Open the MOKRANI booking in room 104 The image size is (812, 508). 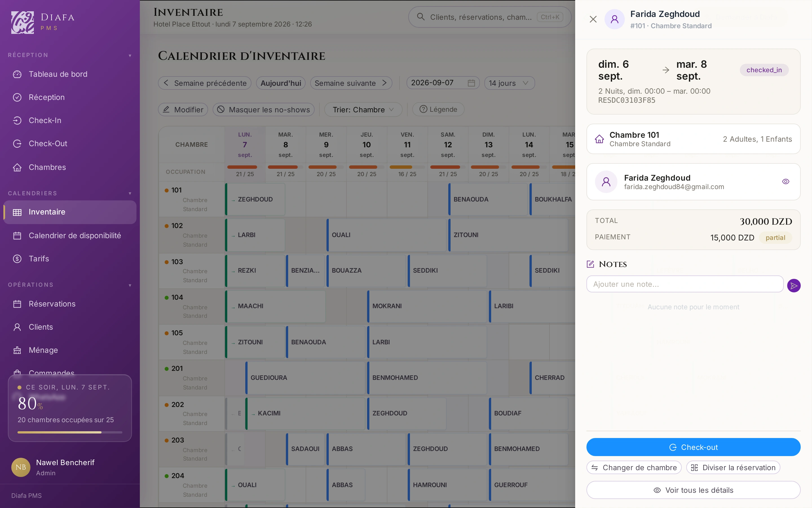click(x=427, y=306)
